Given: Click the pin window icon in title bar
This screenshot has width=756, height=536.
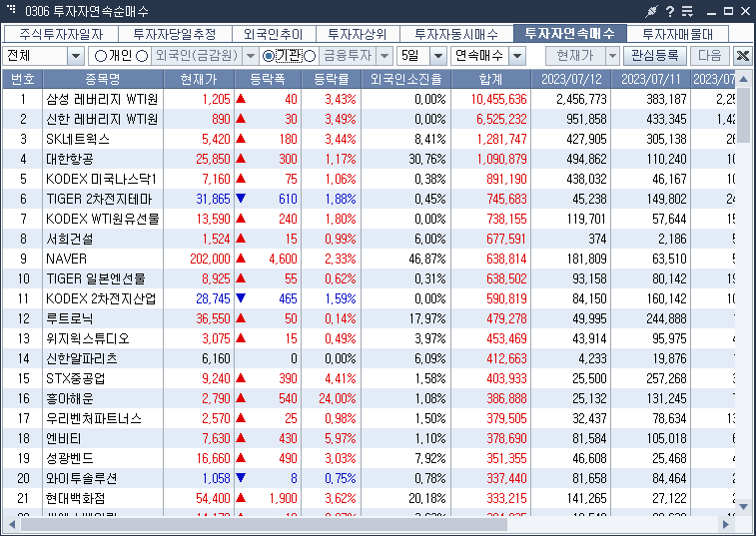Looking at the screenshot, I should [651, 11].
